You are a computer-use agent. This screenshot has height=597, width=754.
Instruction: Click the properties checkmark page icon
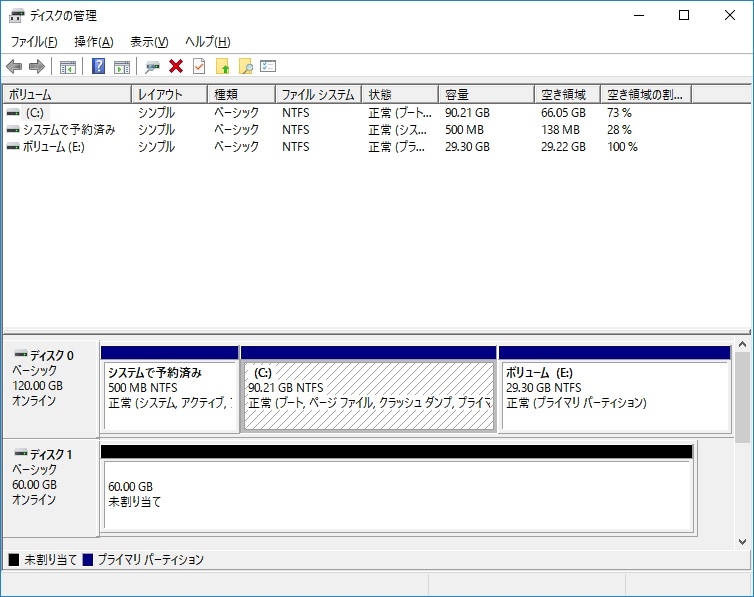tap(199, 66)
